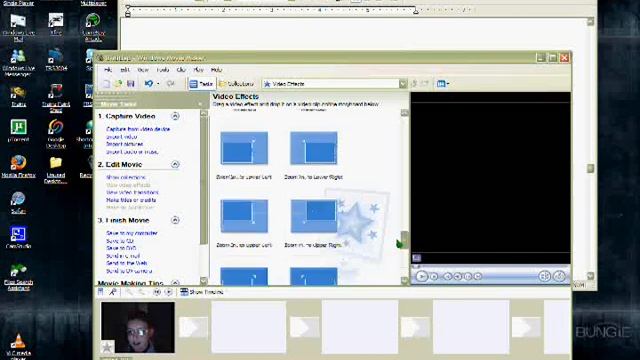Image resolution: width=640 pixels, height=360 pixels.
Task: Click the Play button in the preview monitor
Action: click(421, 276)
